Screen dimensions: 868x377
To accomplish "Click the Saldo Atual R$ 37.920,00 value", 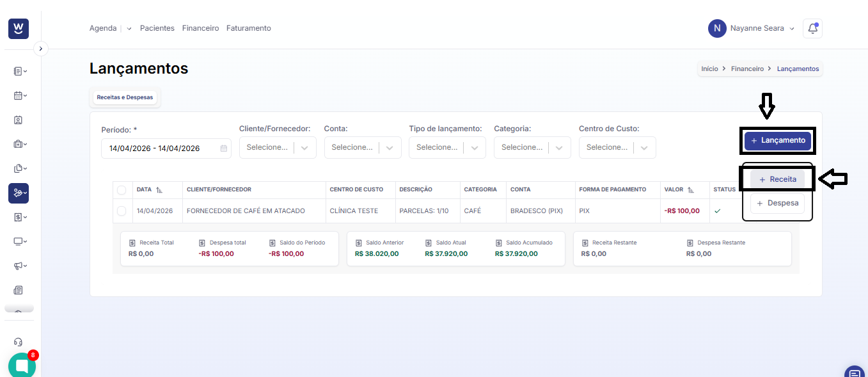I will click(446, 253).
